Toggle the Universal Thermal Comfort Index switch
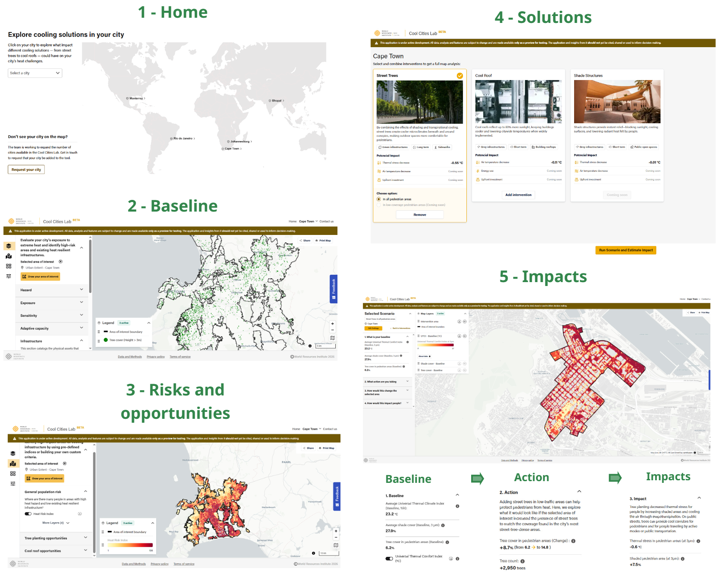This screenshot has height=588, width=716. pos(389,559)
